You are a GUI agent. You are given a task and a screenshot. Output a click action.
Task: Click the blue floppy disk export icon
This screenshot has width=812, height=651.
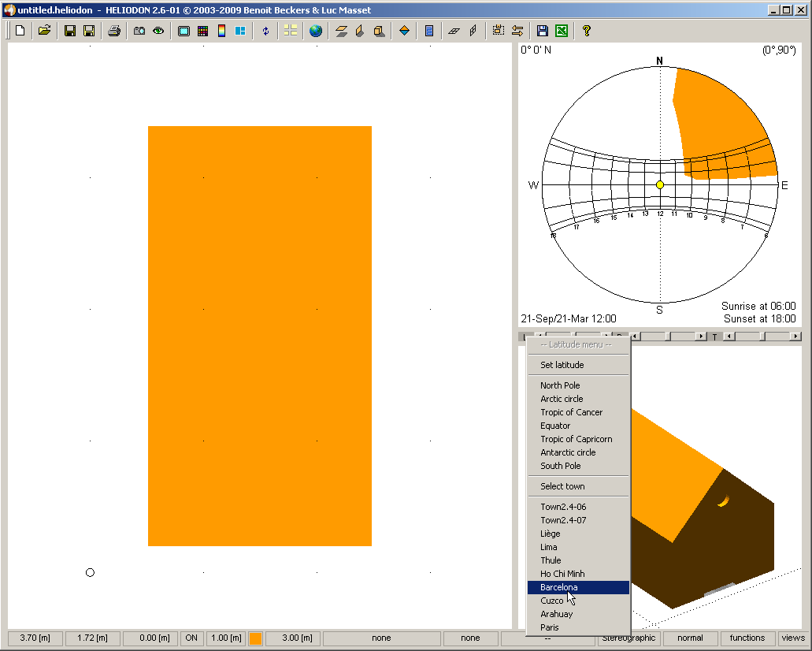(x=542, y=31)
